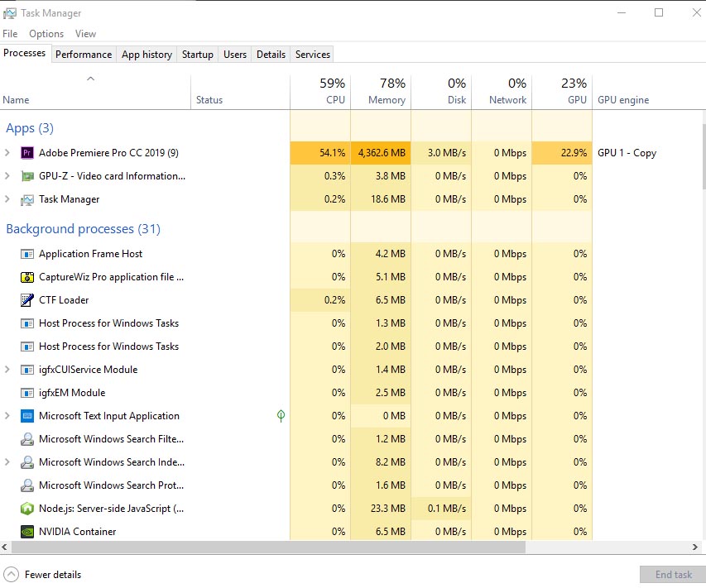Click the GPU-Z video card icon
Viewport: 706px width, 588px height.
pyautogui.click(x=27, y=176)
